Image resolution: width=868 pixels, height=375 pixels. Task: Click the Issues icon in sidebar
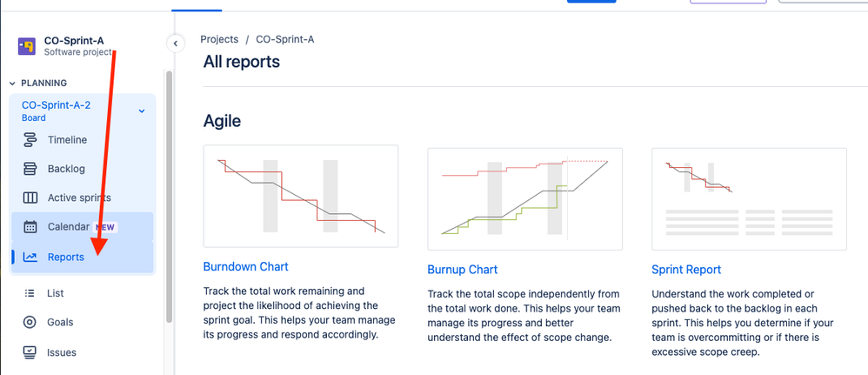(x=30, y=352)
